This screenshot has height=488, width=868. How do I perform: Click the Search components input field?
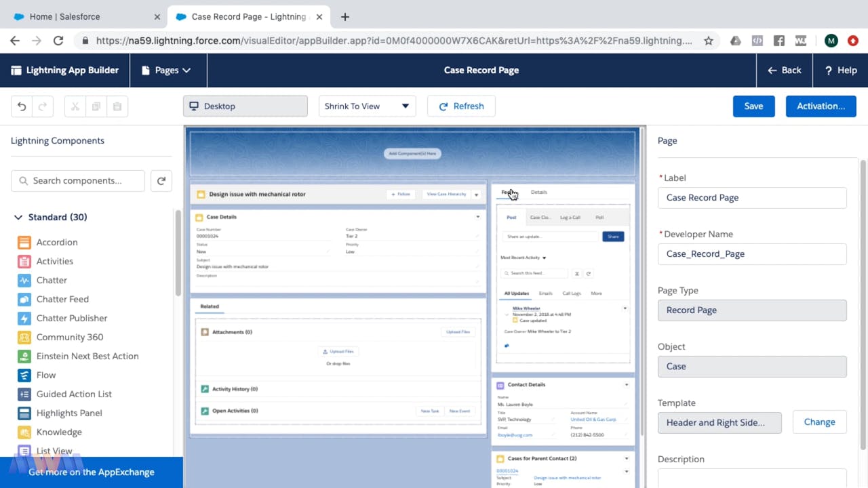tap(78, 181)
